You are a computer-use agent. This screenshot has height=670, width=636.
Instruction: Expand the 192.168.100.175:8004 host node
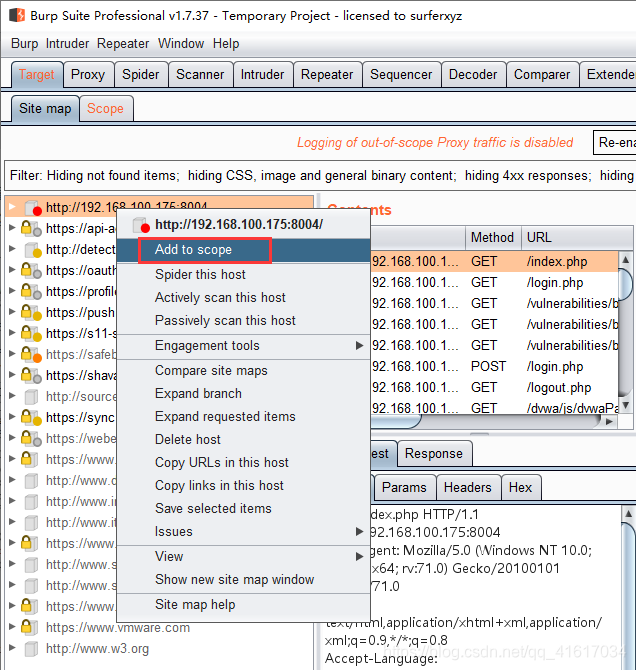(12, 207)
